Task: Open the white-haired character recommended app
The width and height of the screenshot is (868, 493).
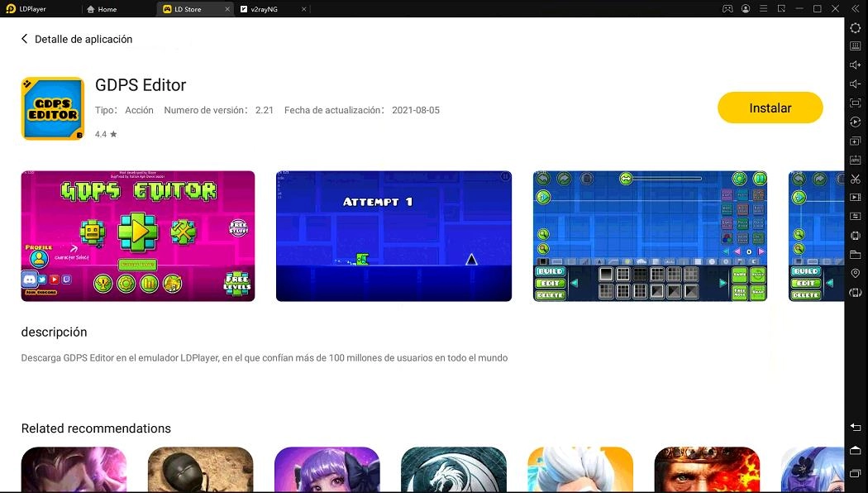Action: click(580, 469)
